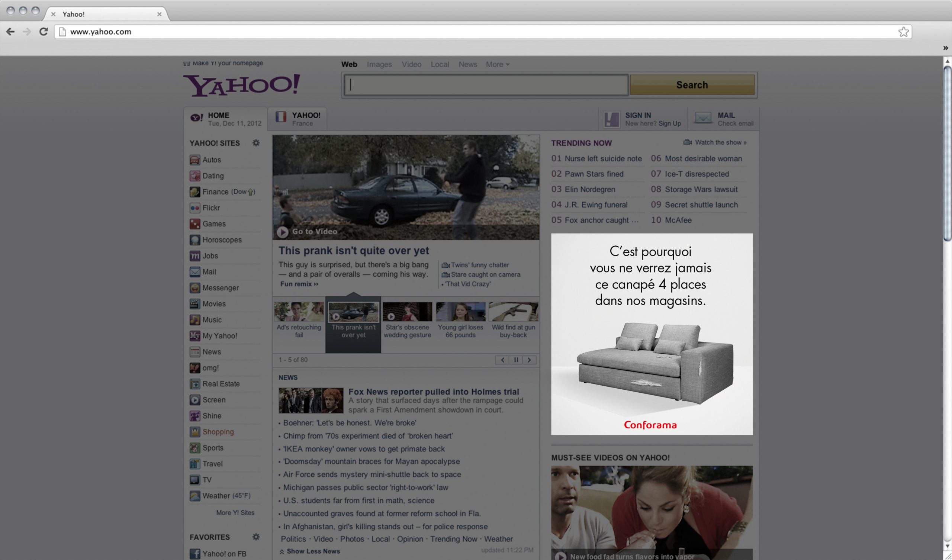Open the Horoscopes icon
952x560 pixels.
tap(194, 240)
